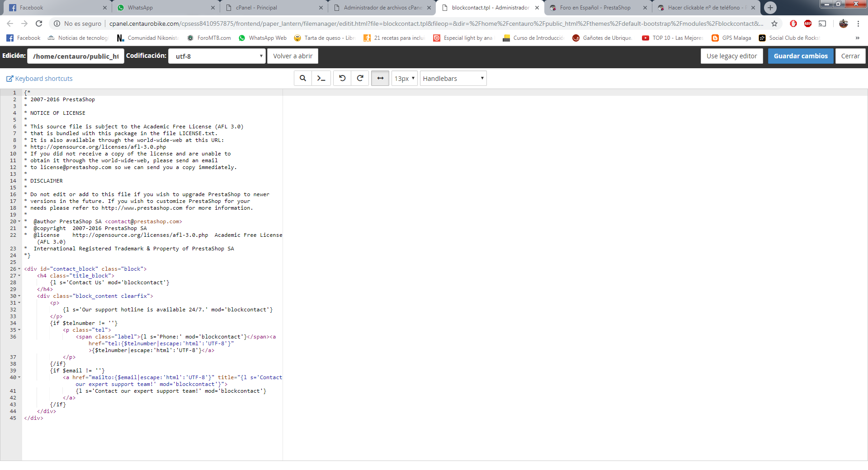Open a new browser tab

point(770,8)
